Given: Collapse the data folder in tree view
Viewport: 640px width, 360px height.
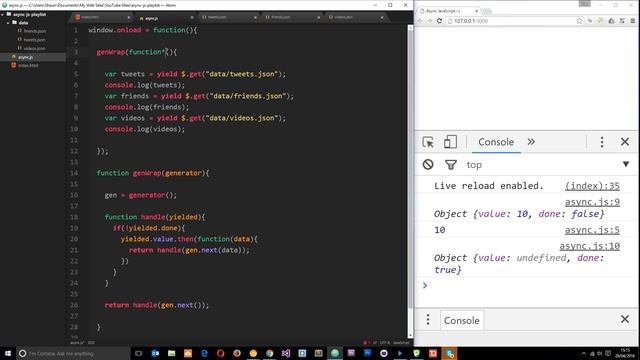Looking at the screenshot, I should tap(8, 23).
